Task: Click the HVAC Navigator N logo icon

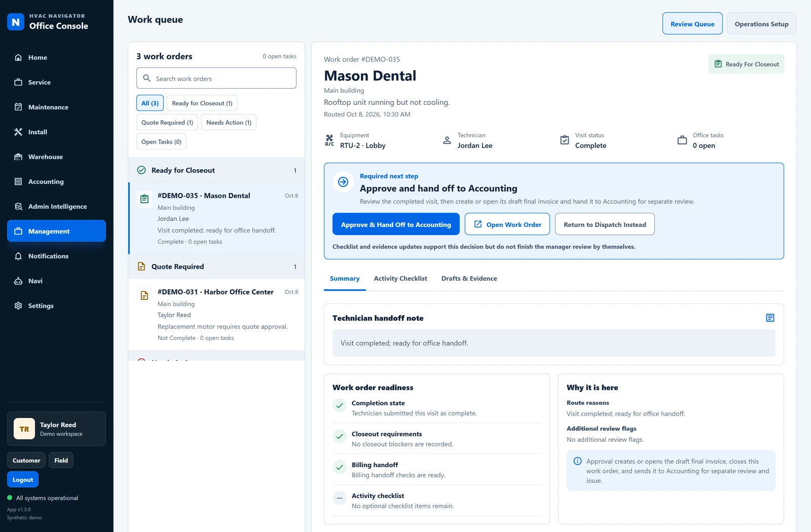Action: point(16,22)
